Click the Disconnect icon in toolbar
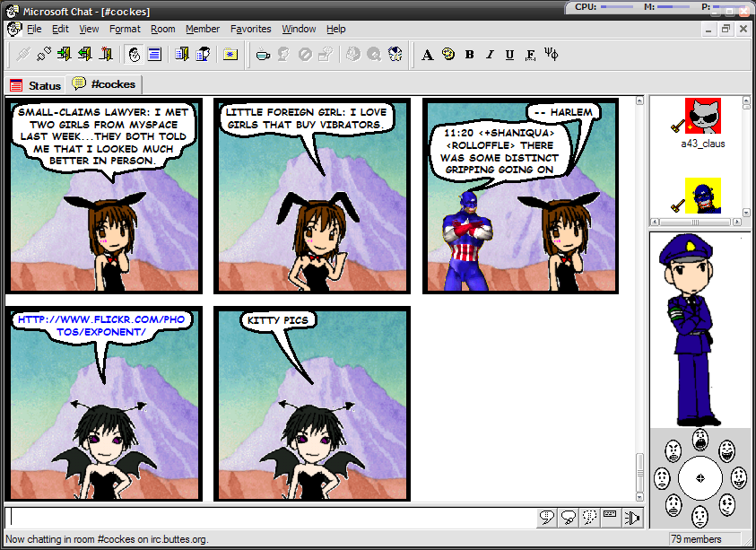The image size is (756, 550). tap(43, 55)
